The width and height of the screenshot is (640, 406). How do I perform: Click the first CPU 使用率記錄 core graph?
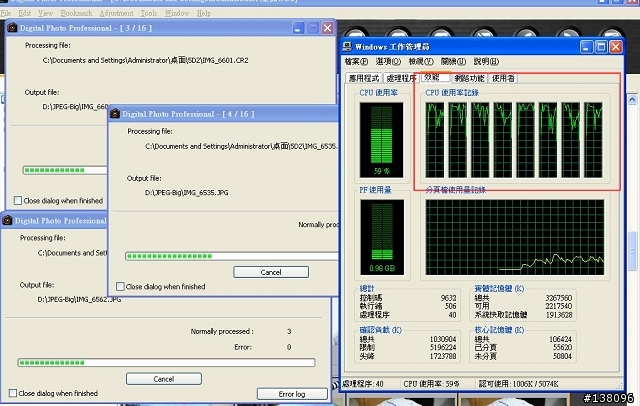pos(435,140)
